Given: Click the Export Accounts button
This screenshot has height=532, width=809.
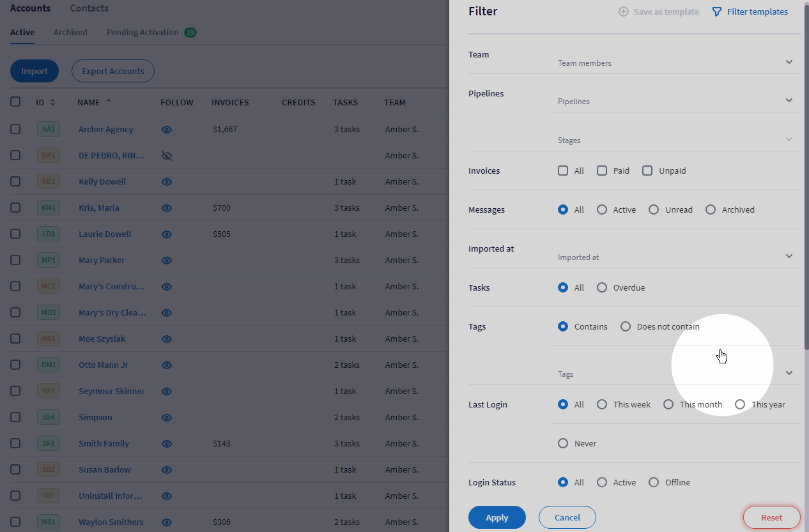Looking at the screenshot, I should [x=112, y=71].
